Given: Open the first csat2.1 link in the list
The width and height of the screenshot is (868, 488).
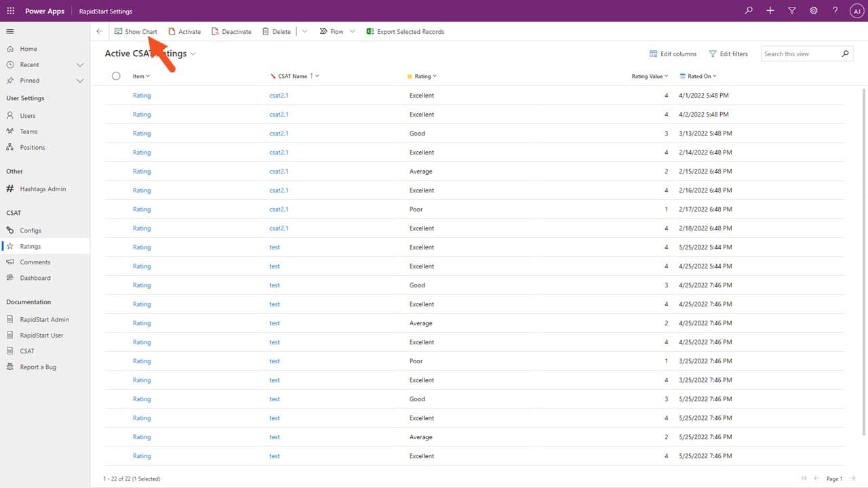Looking at the screenshot, I should coord(279,96).
